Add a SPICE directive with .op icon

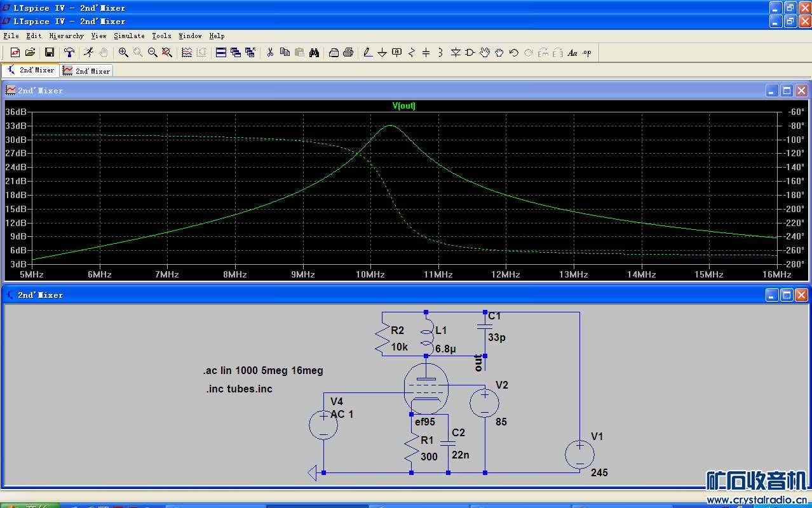(x=587, y=53)
